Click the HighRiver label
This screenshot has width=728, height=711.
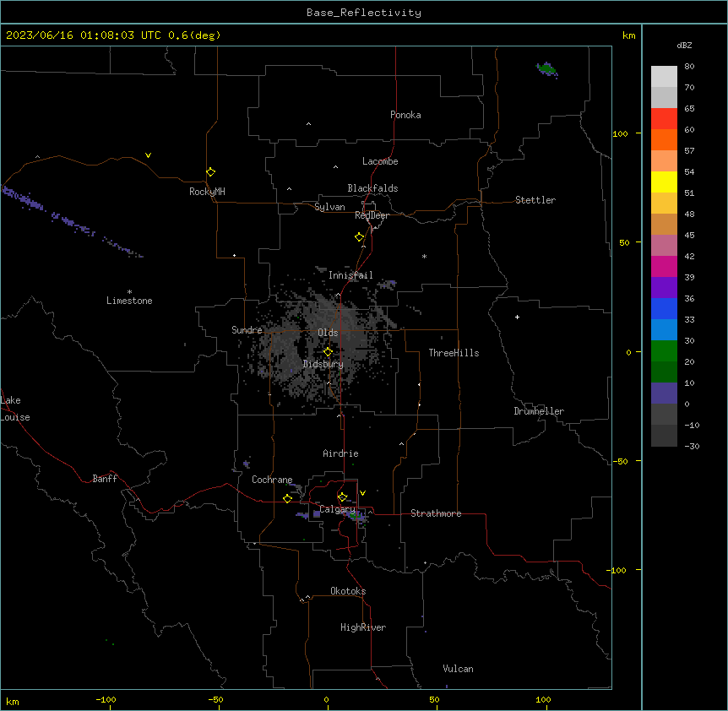click(363, 627)
